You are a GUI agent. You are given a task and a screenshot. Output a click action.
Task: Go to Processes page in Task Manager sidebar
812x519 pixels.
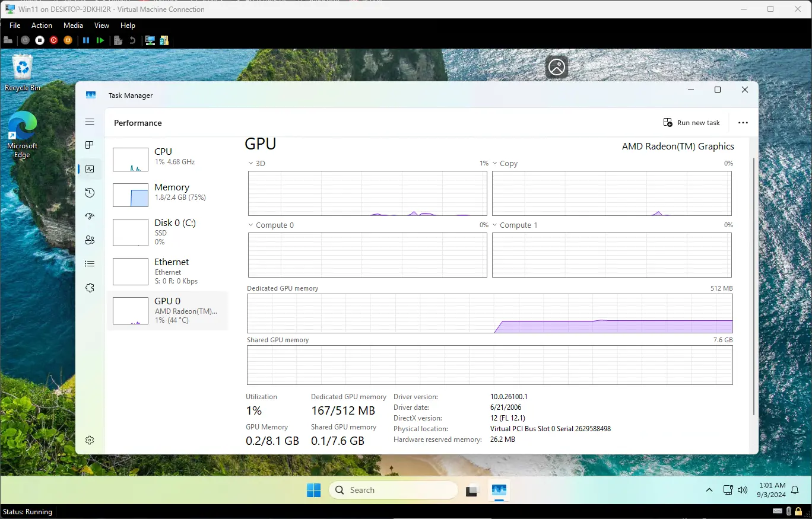(90, 145)
